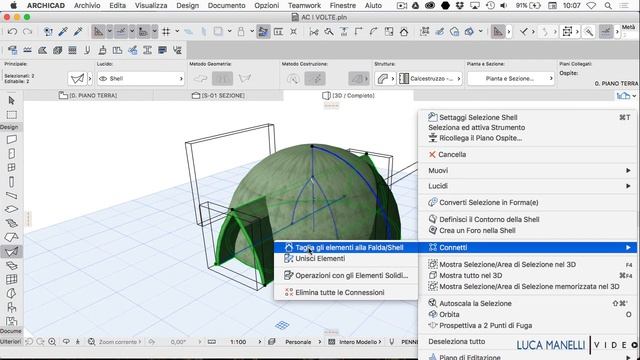Choose detailed construction method in Info Box

click(x=315, y=78)
